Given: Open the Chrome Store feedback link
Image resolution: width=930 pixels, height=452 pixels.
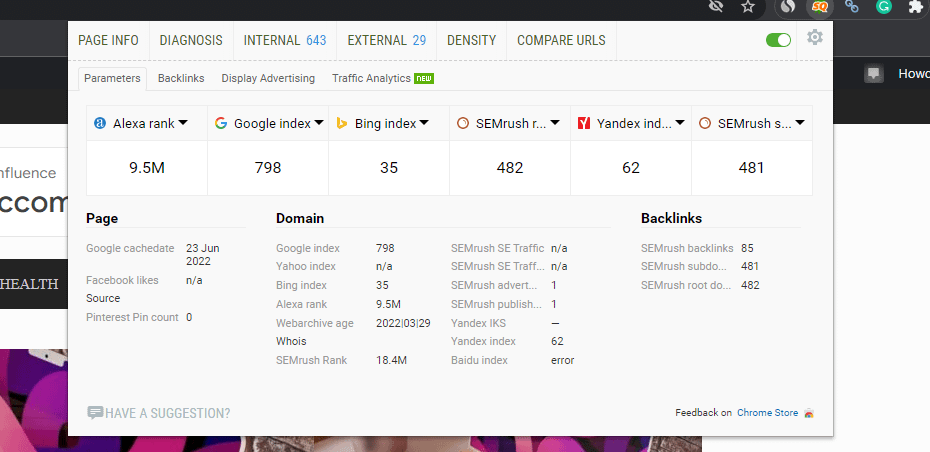Looking at the screenshot, I should tap(767, 412).
